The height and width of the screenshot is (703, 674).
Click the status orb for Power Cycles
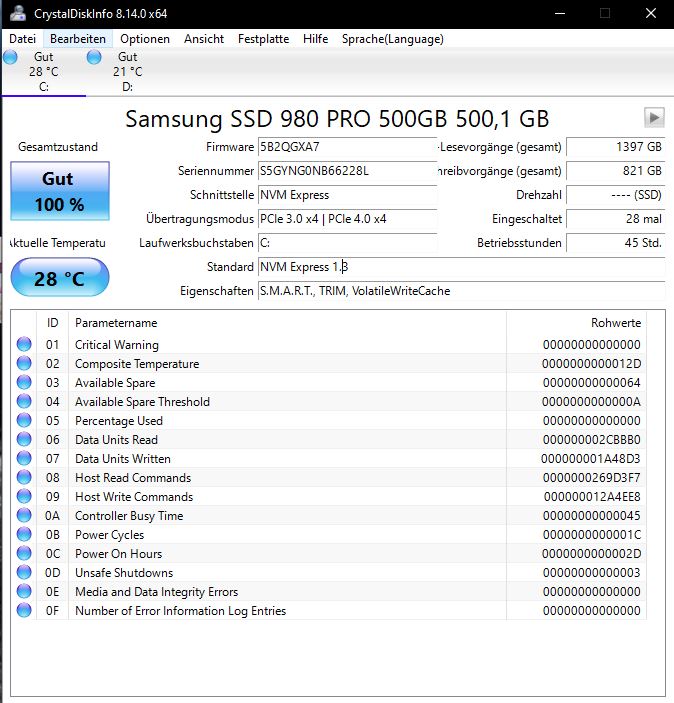[24, 534]
